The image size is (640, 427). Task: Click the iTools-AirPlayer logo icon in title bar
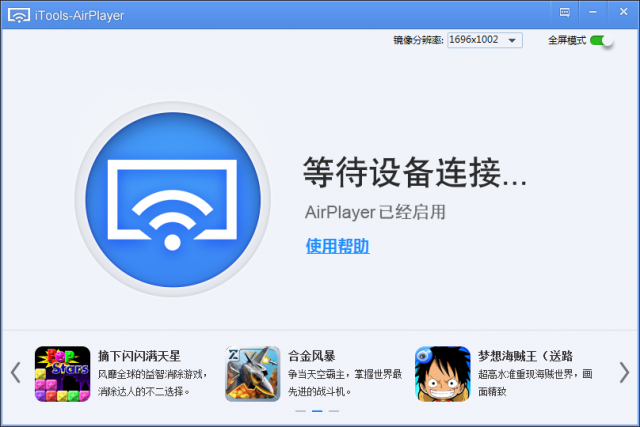pyautogui.click(x=19, y=15)
